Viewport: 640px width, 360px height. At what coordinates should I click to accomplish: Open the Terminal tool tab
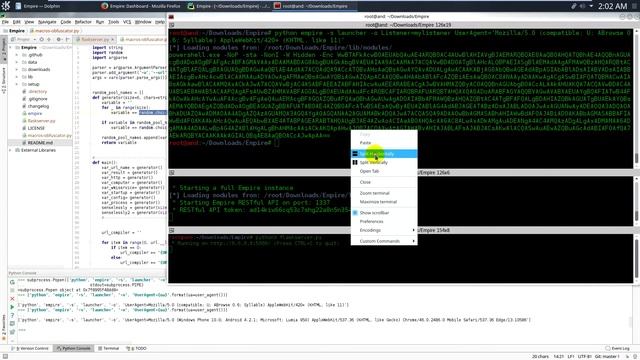pos(109,349)
